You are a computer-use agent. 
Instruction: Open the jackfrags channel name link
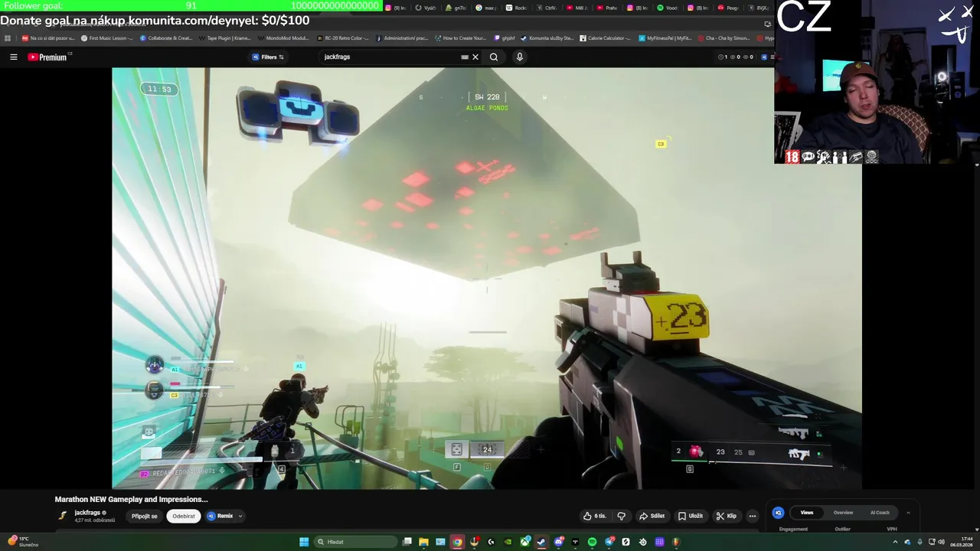[x=87, y=513]
